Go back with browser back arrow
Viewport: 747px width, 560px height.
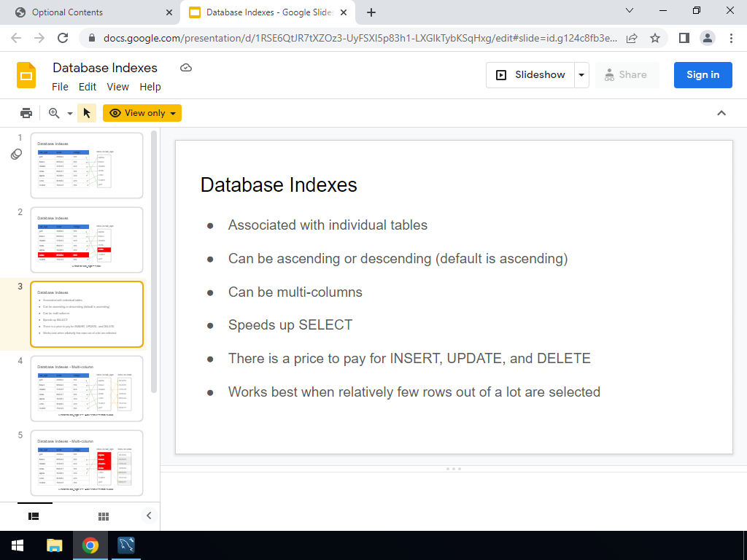point(16,38)
